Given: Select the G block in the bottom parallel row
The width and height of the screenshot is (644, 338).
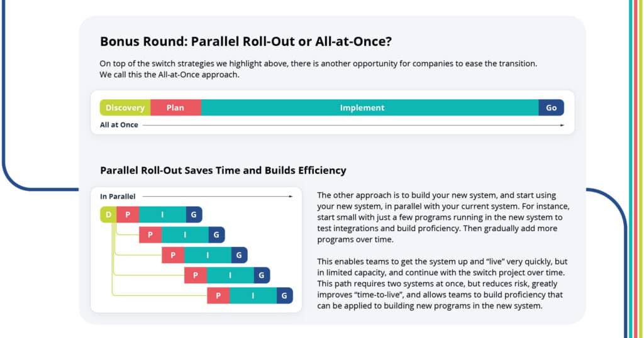Looking at the screenshot, I should click(x=284, y=295).
